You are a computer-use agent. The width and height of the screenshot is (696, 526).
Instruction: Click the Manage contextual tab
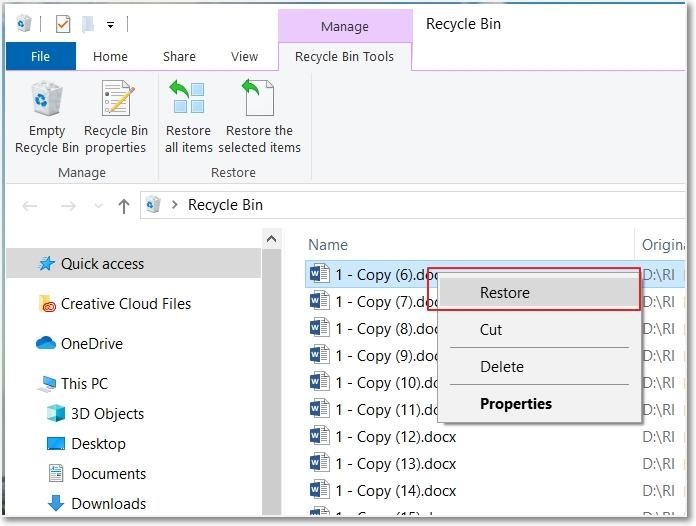point(345,27)
